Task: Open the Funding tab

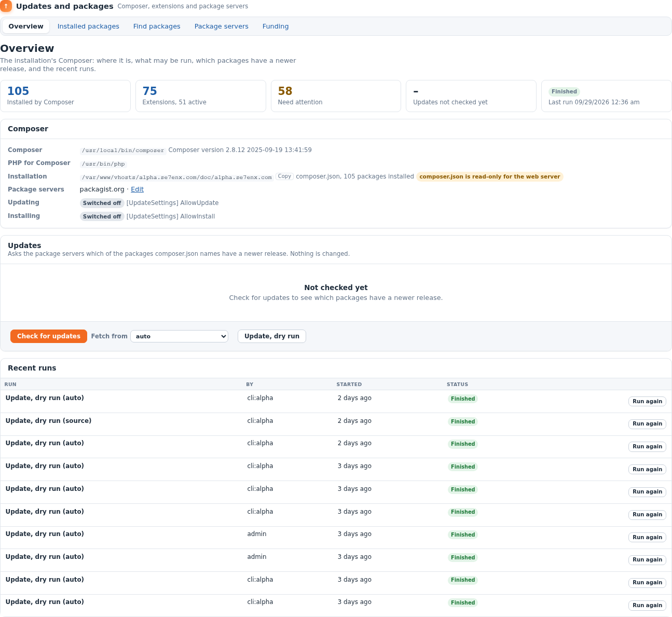Action: coord(276,26)
